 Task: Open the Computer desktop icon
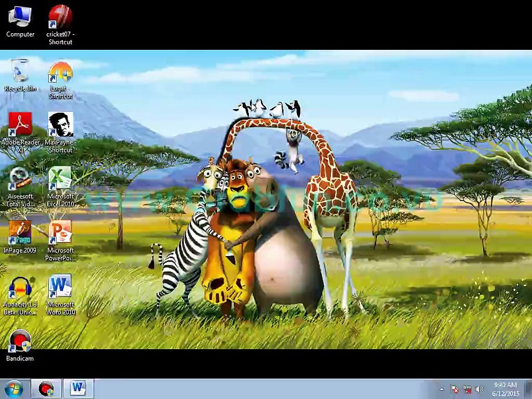point(21,22)
